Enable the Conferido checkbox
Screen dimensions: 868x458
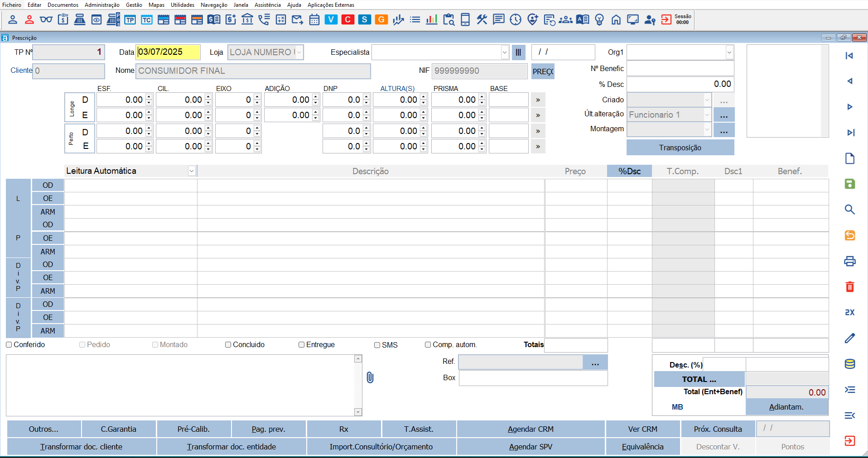point(9,345)
